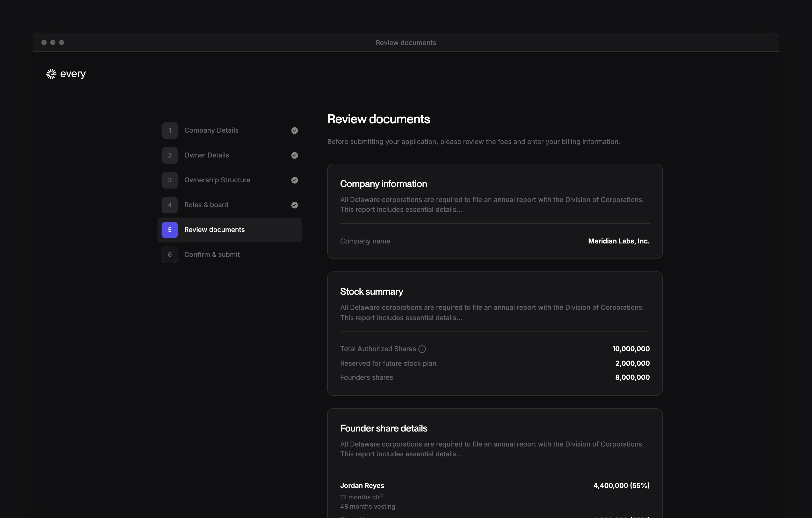Click the checkmark icon beside Roles & board
812x518 pixels.
point(294,205)
